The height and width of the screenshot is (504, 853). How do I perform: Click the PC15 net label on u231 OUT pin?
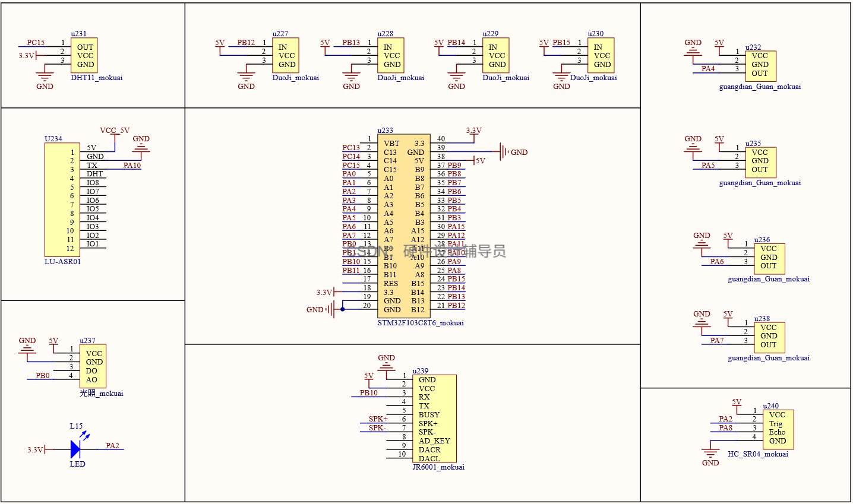36,43
